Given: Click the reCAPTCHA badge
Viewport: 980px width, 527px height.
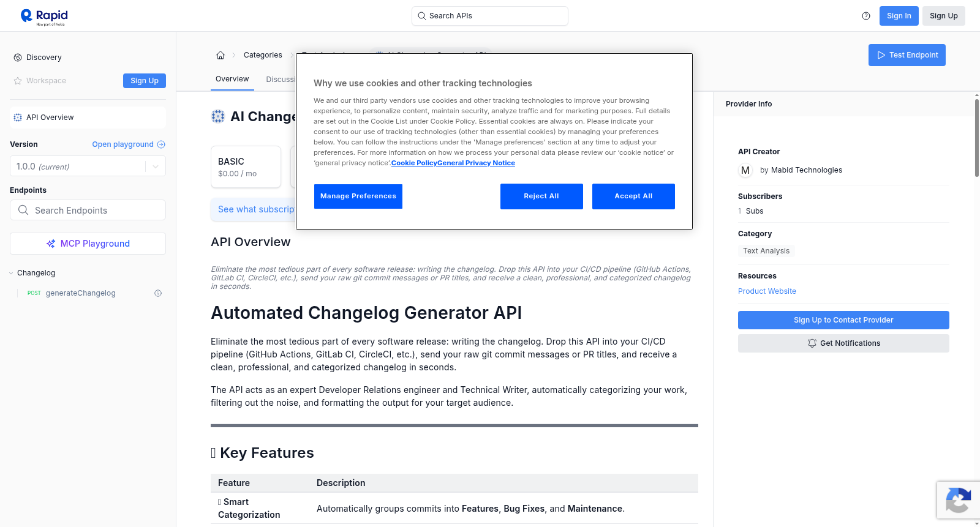Looking at the screenshot, I should coord(959,500).
